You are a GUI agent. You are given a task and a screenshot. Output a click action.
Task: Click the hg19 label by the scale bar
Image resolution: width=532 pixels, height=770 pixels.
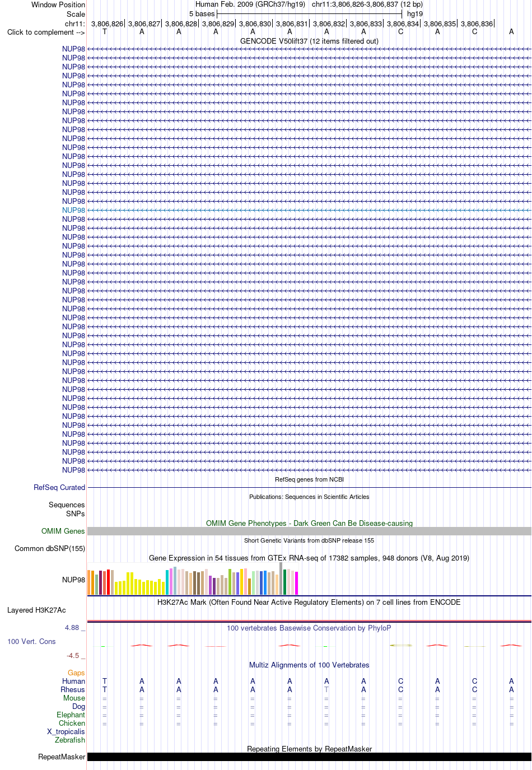point(415,14)
